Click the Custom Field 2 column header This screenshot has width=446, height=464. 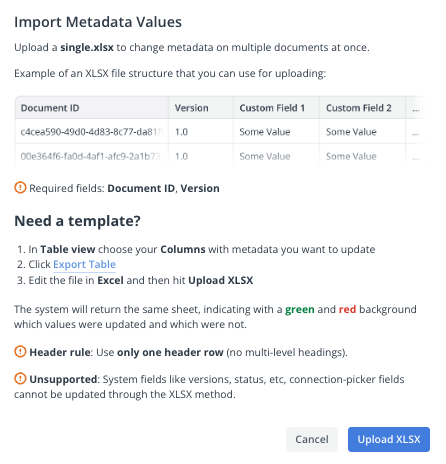[362, 108]
